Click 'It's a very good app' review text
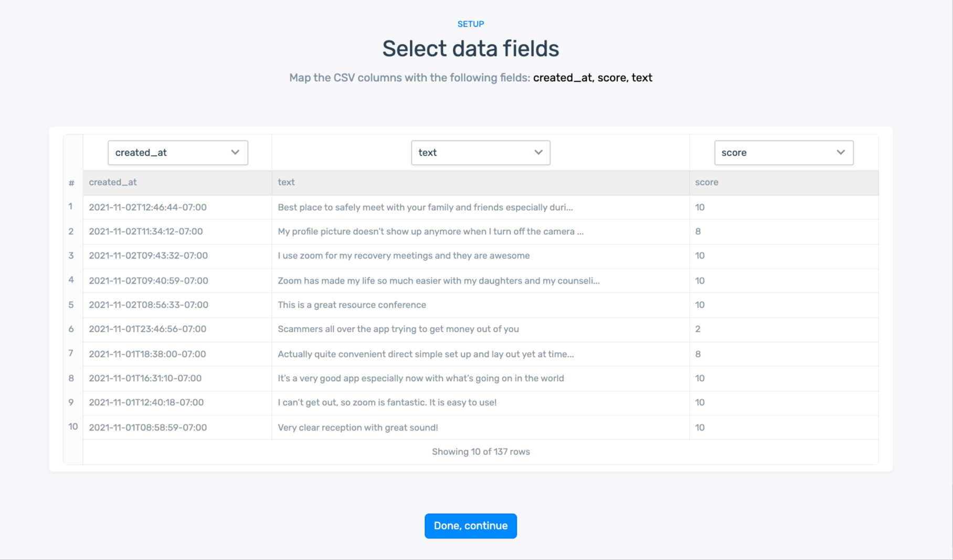Screen dimensions: 953x560 pos(421,378)
